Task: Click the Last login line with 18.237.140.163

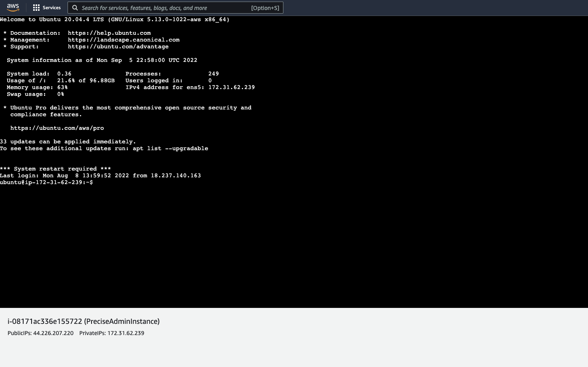Action: click(100, 176)
